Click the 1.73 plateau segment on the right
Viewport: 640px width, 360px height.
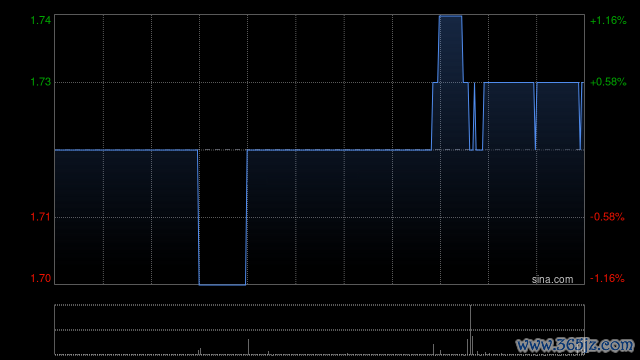pyautogui.click(x=509, y=82)
